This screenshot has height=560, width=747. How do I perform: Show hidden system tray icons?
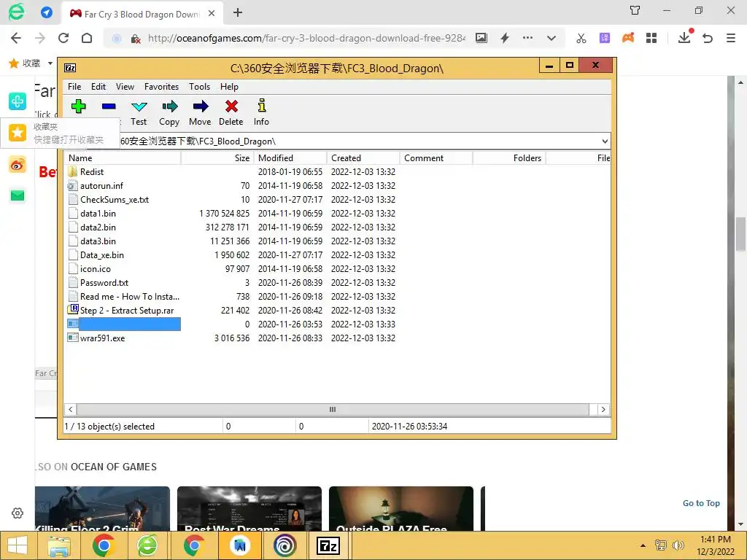tap(643, 545)
